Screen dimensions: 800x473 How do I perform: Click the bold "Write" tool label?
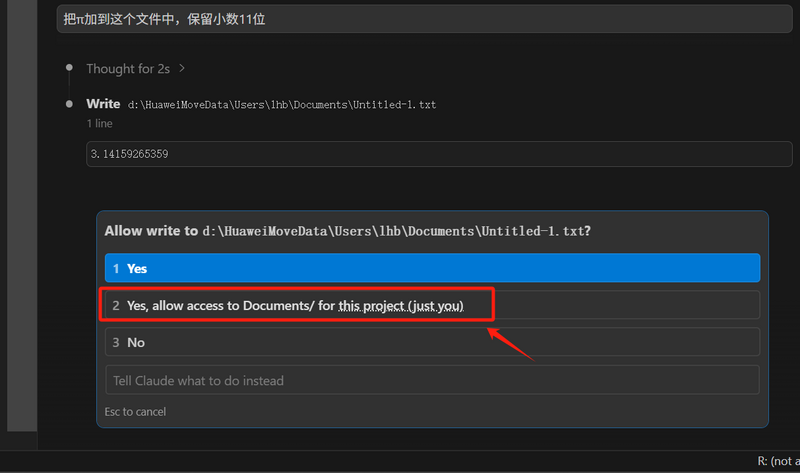point(103,104)
